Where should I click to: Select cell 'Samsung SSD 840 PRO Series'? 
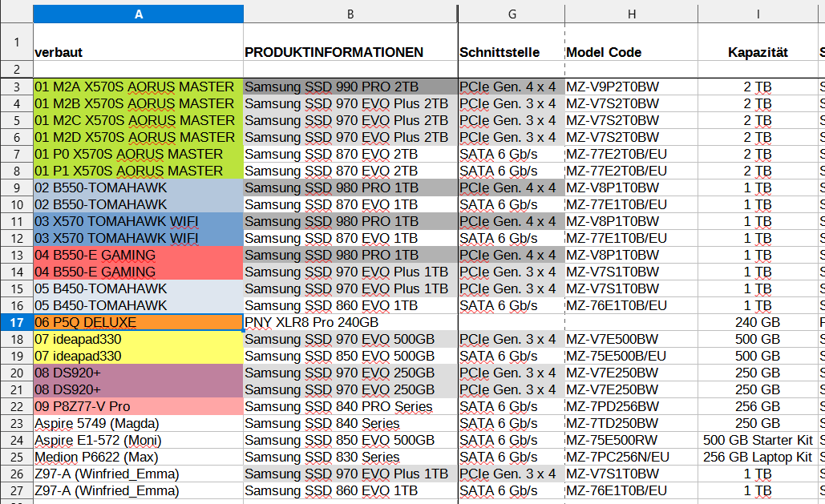point(350,407)
